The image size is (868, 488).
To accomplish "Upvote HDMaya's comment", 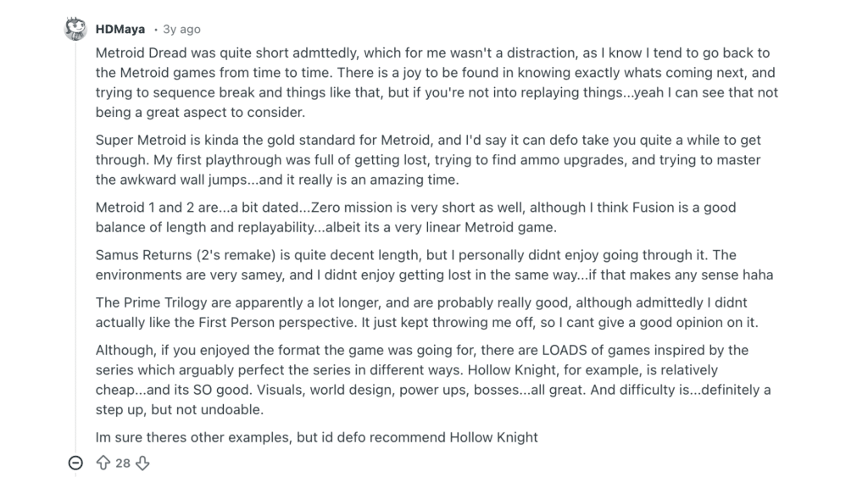I will point(103,463).
